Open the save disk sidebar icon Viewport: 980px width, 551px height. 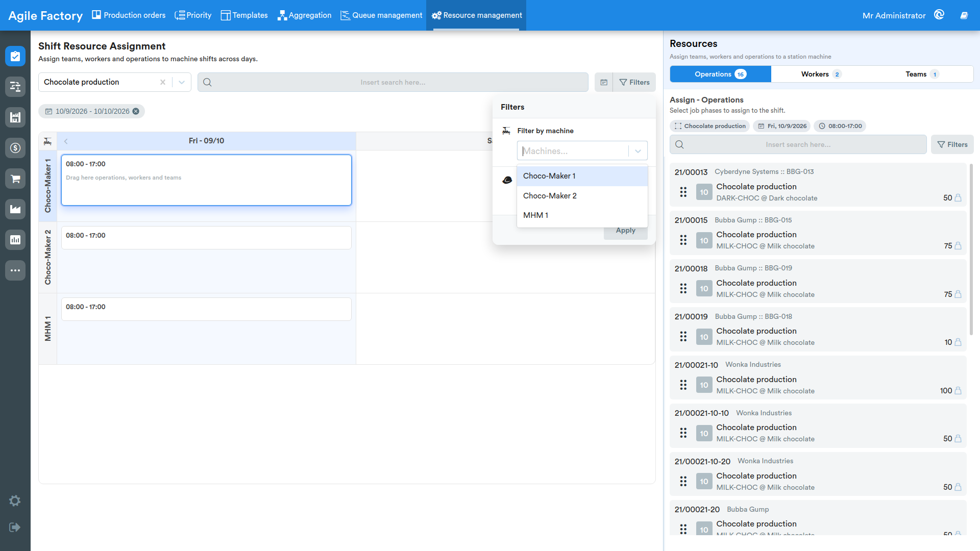click(x=15, y=117)
